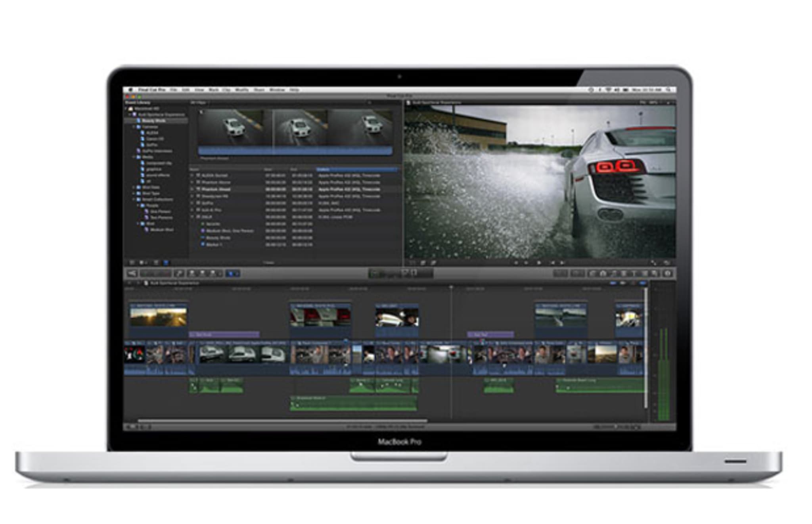Click the Play button under viewer
Image resolution: width=812 pixels, height=524 pixels.
pos(538,263)
